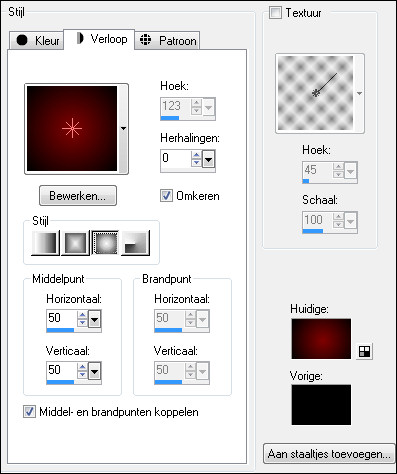Open the Schaal value dropdown
The image size is (397, 474).
coord(350,221)
